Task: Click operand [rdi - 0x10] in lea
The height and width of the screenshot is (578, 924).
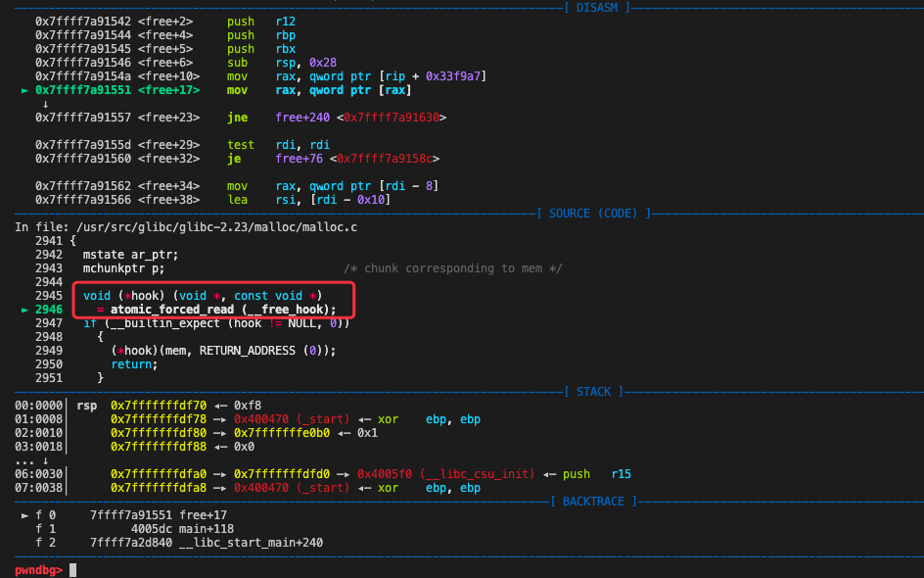Action: point(350,199)
